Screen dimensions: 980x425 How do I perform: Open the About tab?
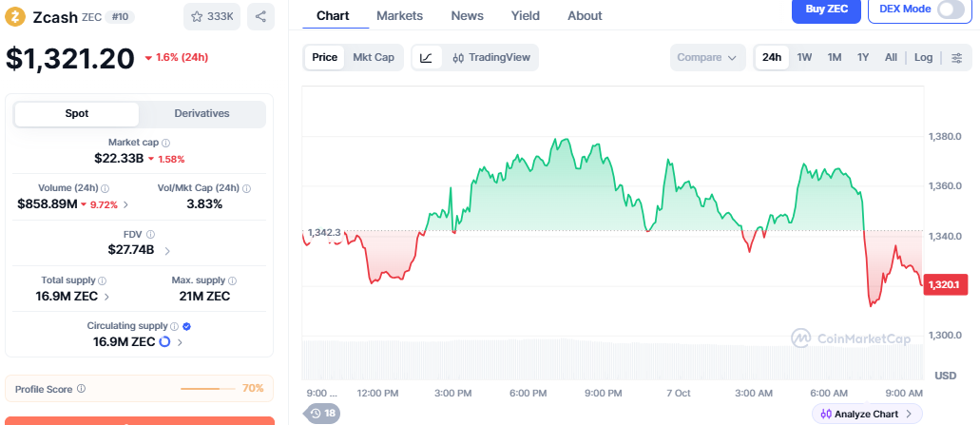(585, 15)
